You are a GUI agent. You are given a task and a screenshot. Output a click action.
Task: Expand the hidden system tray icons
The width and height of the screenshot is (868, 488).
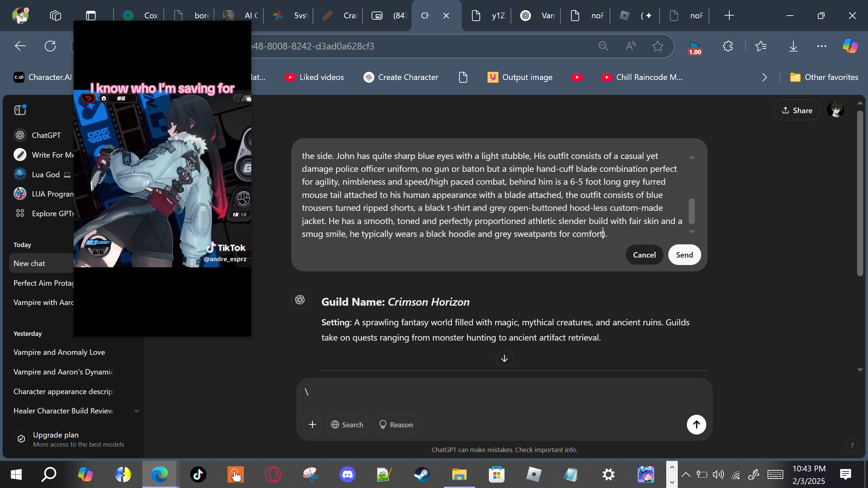tap(686, 474)
